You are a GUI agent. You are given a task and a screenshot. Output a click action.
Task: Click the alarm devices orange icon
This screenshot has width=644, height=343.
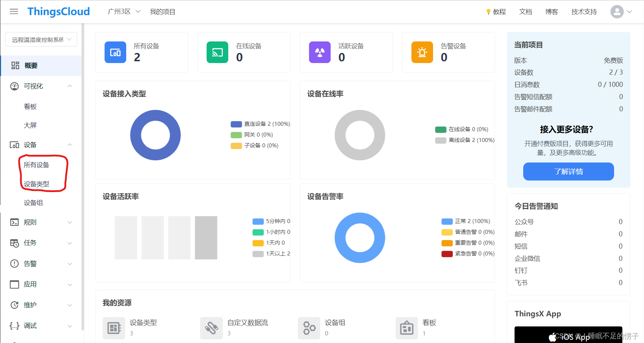pyautogui.click(x=422, y=52)
